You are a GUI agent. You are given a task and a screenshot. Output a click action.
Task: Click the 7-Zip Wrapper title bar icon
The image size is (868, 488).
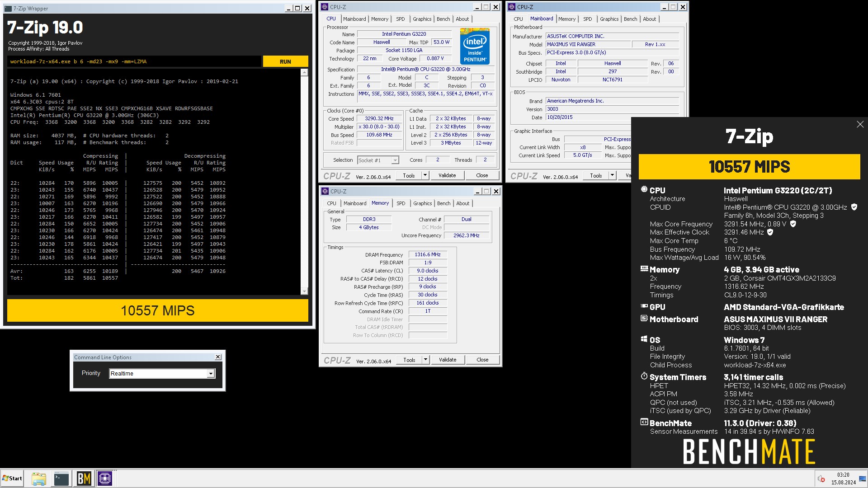click(8, 8)
